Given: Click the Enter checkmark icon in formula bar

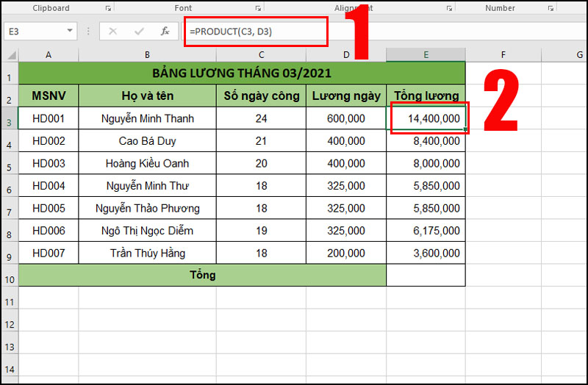Looking at the screenshot, I should (x=139, y=32).
